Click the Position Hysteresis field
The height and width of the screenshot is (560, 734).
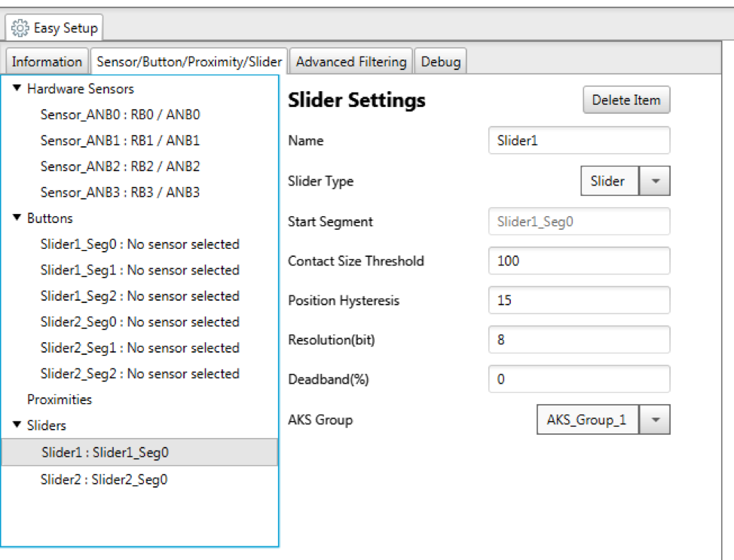click(x=579, y=300)
